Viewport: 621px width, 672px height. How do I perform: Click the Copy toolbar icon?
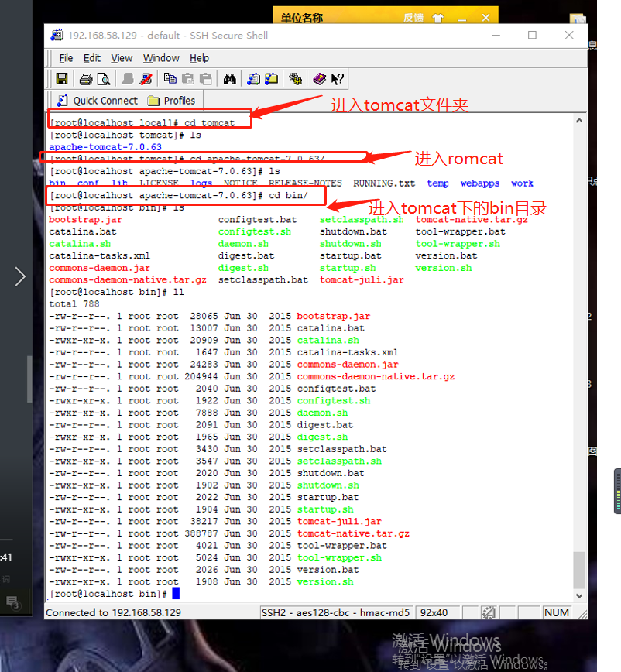coord(170,78)
